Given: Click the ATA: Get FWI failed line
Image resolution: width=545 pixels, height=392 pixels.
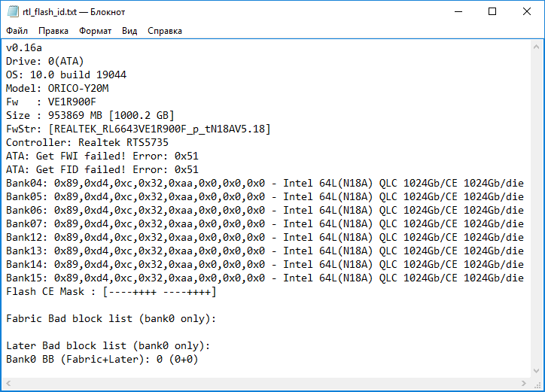Looking at the screenshot, I should click(102, 156).
